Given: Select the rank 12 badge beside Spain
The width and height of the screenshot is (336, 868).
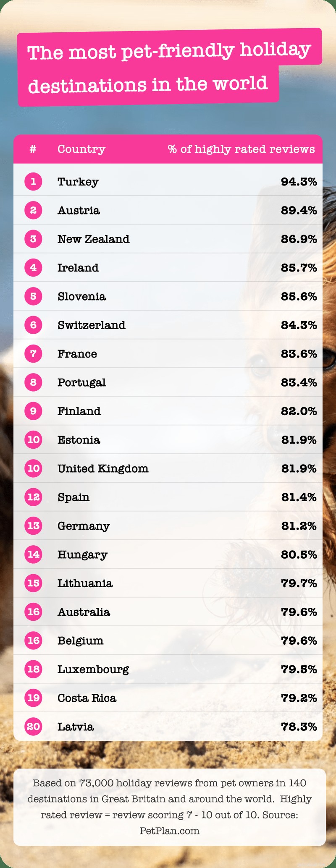Looking at the screenshot, I should (x=33, y=497).
